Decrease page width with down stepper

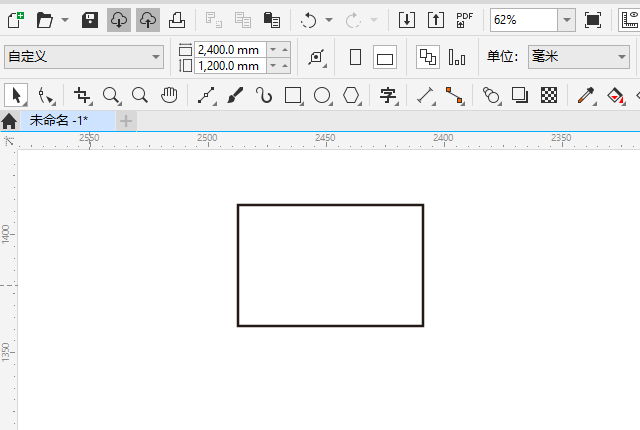(273, 50)
